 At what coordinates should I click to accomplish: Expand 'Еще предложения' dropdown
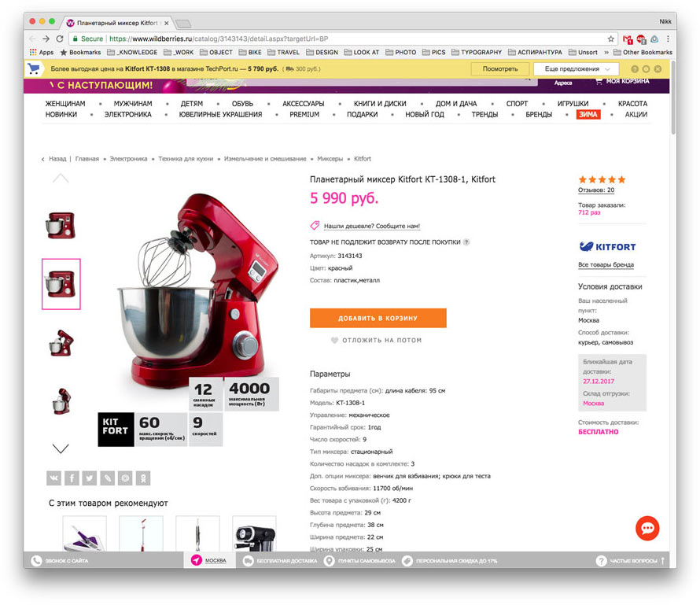[577, 69]
